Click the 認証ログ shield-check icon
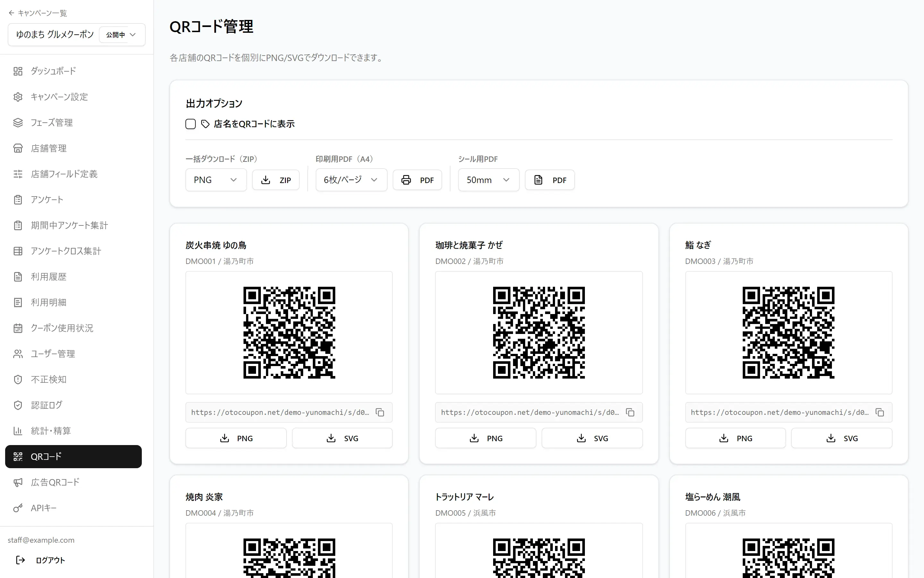This screenshot has height=578, width=924. point(18,405)
